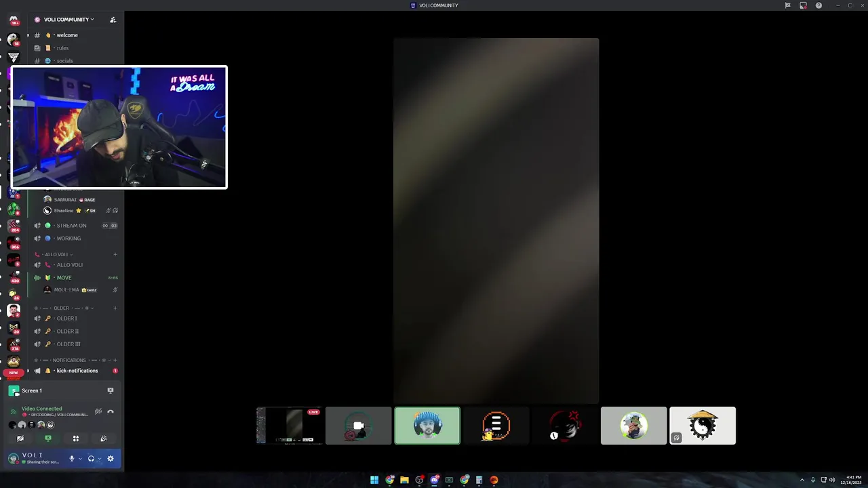The width and height of the screenshot is (868, 488).
Task: Open Windows Start menu
Action: (x=374, y=480)
